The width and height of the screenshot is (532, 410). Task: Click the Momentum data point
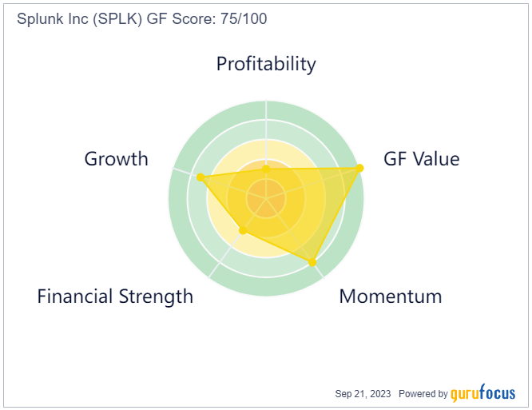point(312,262)
